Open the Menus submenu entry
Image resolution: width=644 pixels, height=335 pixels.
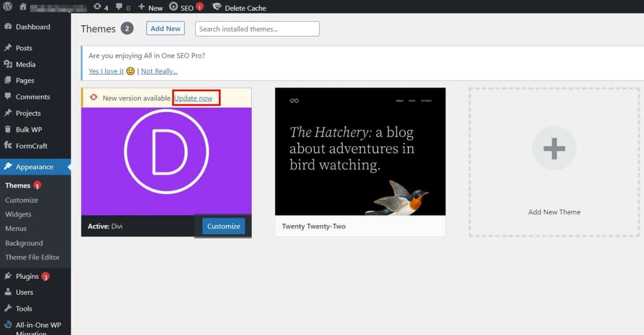(x=16, y=228)
